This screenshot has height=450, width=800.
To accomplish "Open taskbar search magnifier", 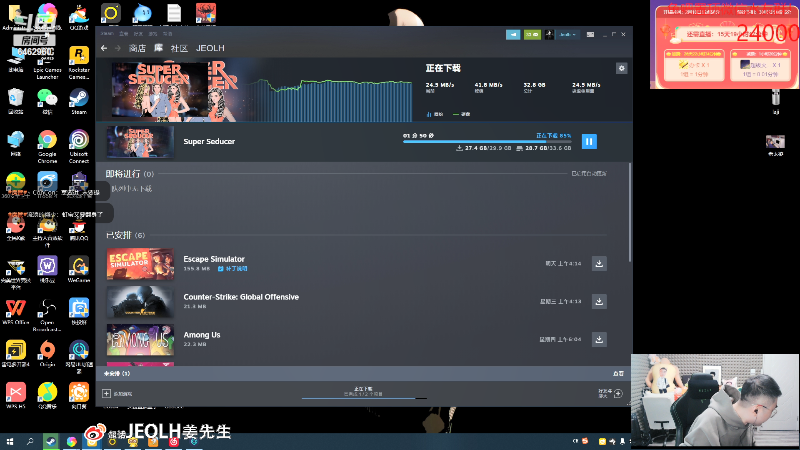I will pyautogui.click(x=30, y=442).
